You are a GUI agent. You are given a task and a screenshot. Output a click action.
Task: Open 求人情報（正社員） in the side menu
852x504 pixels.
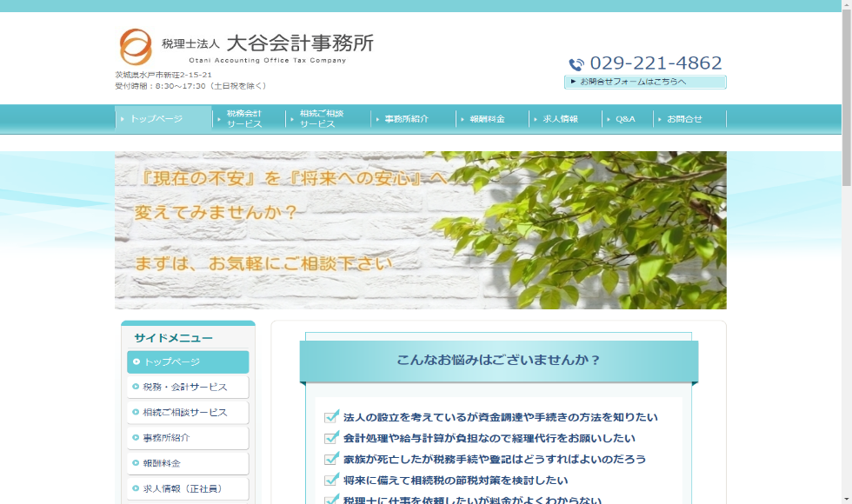point(188,488)
